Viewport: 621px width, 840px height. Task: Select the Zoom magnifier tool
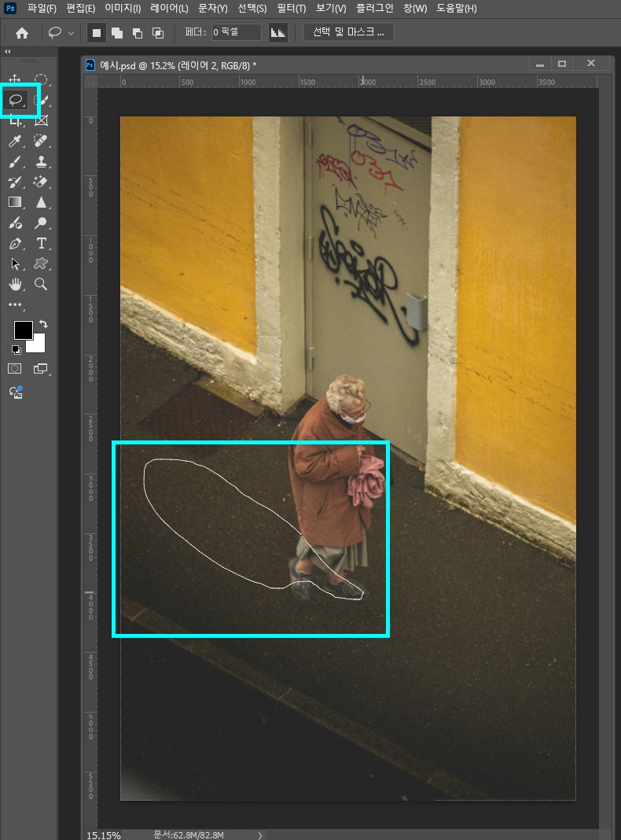[x=41, y=284]
